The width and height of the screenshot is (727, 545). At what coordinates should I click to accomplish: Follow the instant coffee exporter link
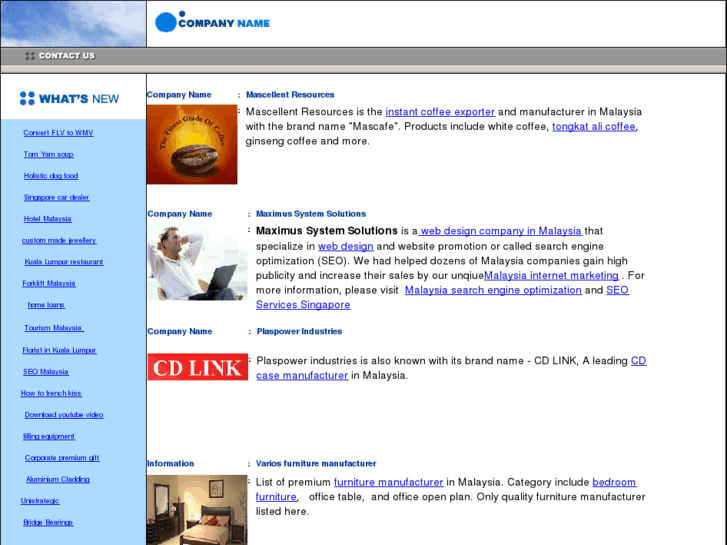pyautogui.click(x=440, y=112)
